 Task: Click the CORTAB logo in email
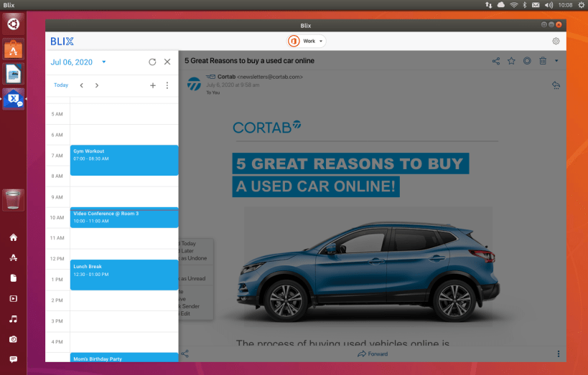tap(266, 128)
